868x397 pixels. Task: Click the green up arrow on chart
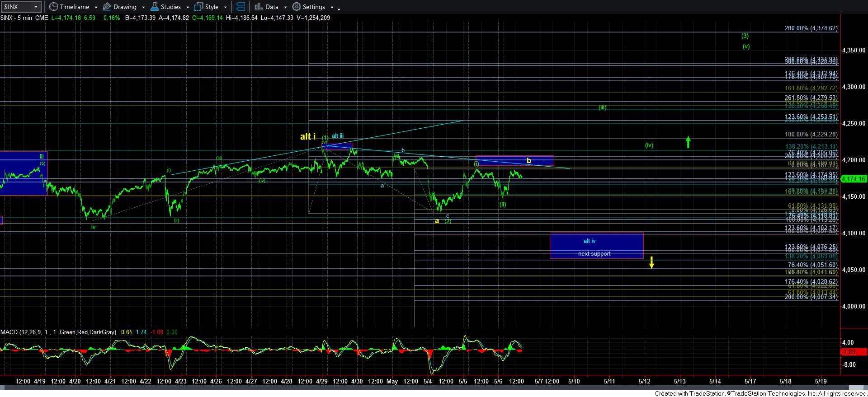click(688, 142)
